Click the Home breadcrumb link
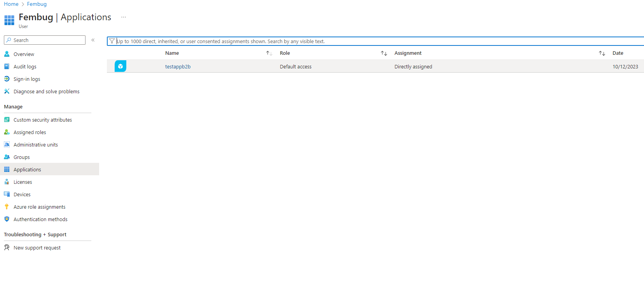The height and width of the screenshot is (293, 644). pyautogui.click(x=11, y=4)
